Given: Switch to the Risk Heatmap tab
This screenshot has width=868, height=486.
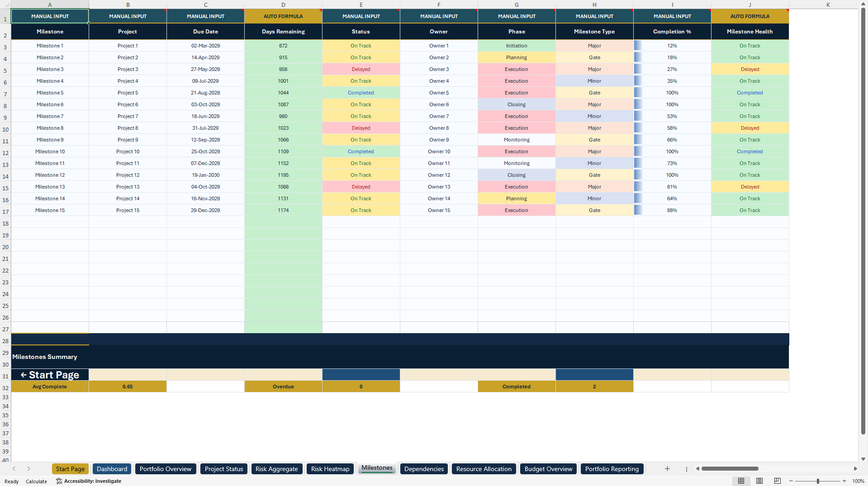Looking at the screenshot, I should (330, 469).
